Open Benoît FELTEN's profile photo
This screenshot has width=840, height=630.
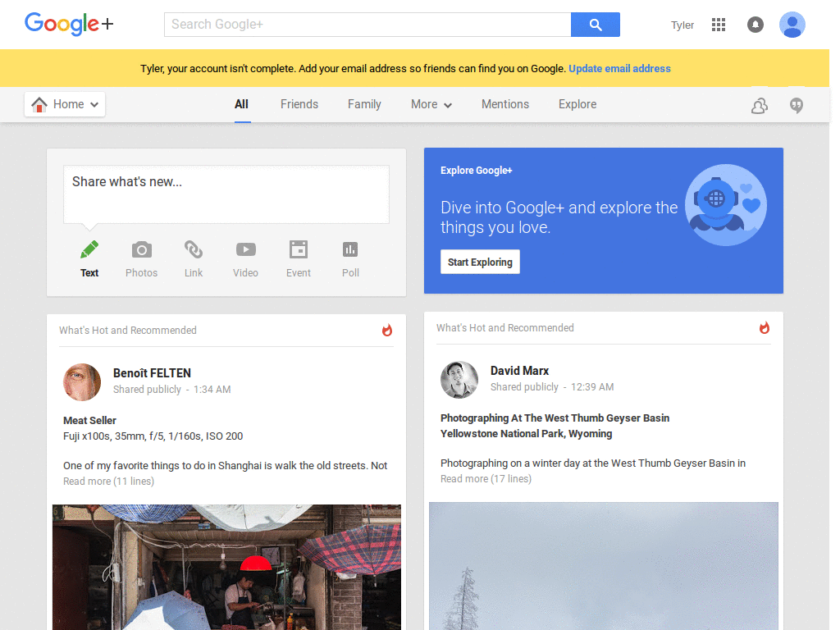[82, 382]
